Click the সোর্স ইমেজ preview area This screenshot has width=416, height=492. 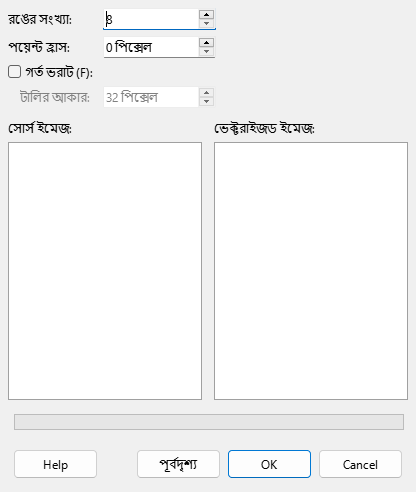tap(105, 271)
